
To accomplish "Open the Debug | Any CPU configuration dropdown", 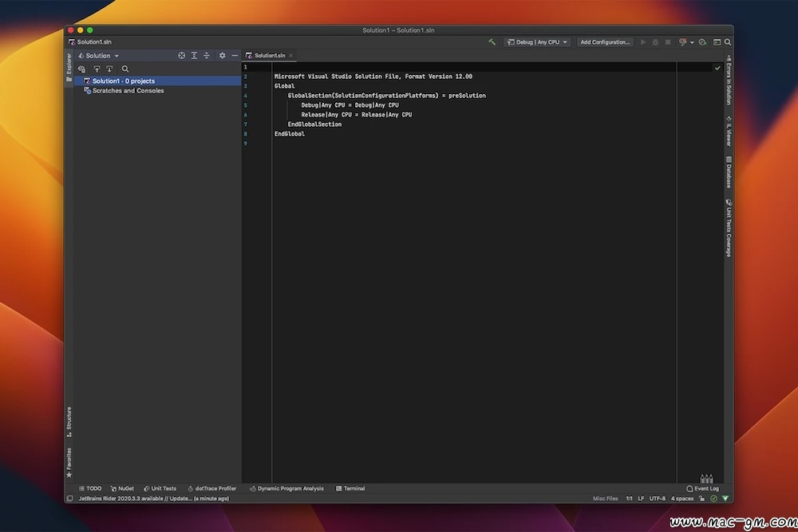I will point(537,42).
